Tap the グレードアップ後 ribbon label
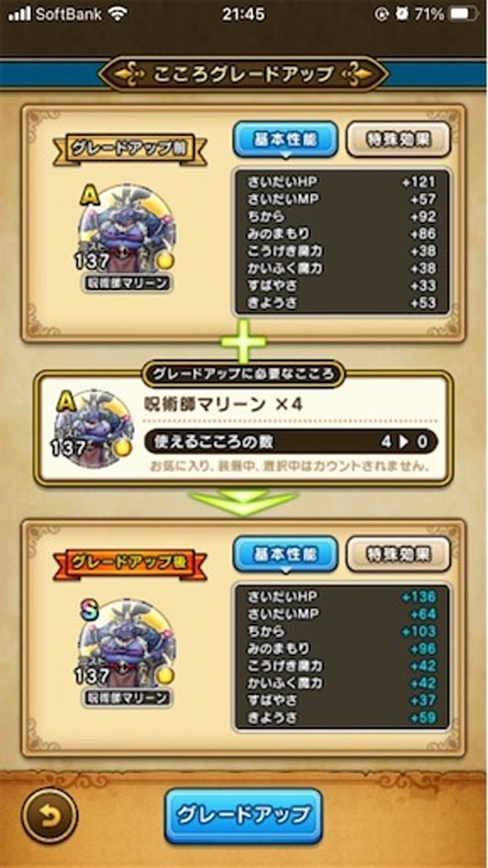 [130, 564]
